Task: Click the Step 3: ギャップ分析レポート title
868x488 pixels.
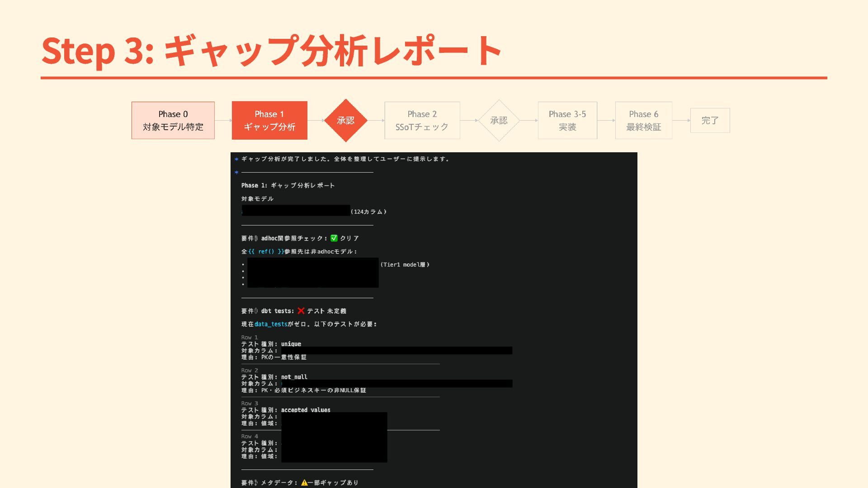Action: [271, 51]
